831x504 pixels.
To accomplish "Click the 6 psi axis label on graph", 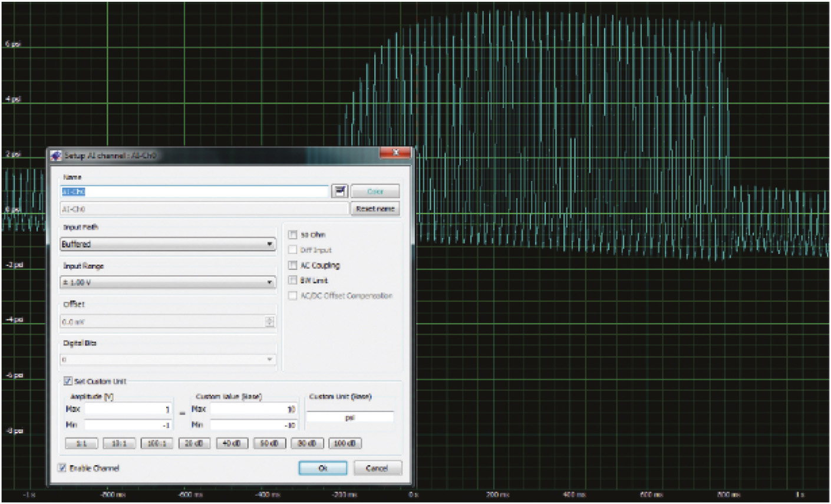I will click(14, 44).
